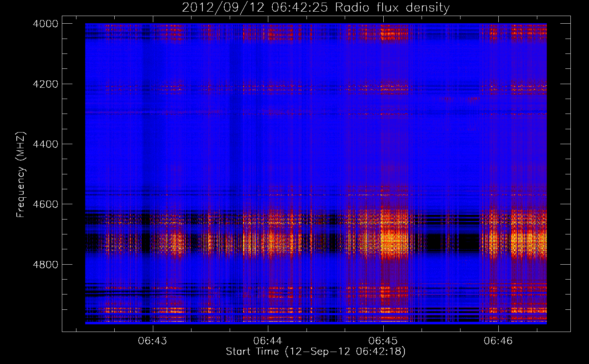Click the plot title '2012/09/12 06:42:25 Radio flux density'
Screen dimensions: 589x364
(x=316, y=8)
